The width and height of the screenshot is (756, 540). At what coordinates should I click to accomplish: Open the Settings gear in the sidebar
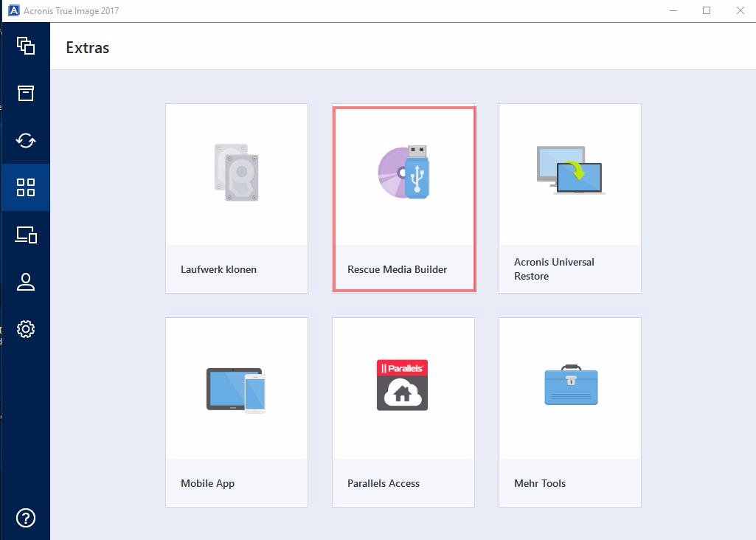tap(26, 329)
